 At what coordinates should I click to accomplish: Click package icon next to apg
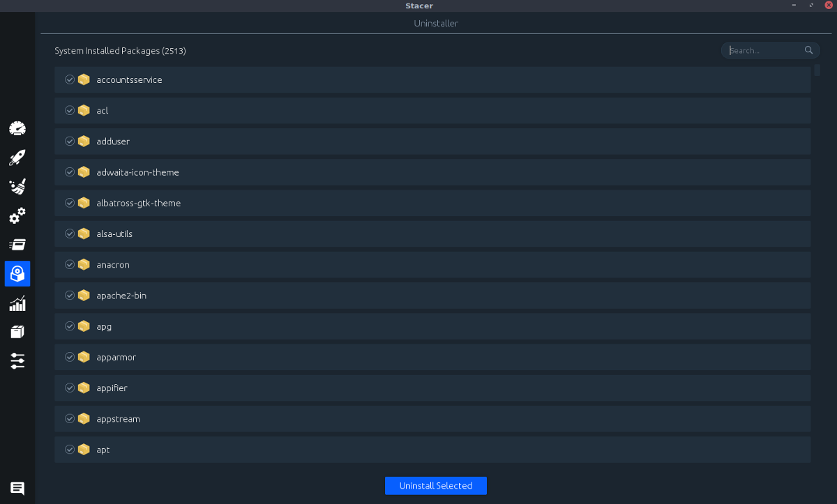pyautogui.click(x=84, y=326)
